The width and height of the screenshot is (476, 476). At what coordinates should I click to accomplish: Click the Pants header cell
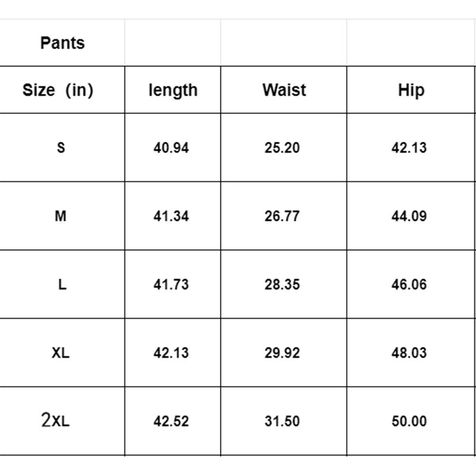tap(62, 43)
